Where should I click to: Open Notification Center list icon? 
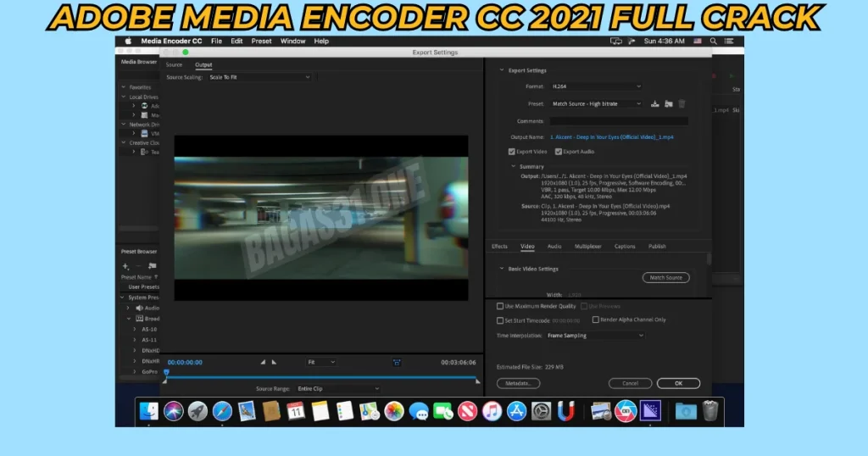click(x=729, y=41)
